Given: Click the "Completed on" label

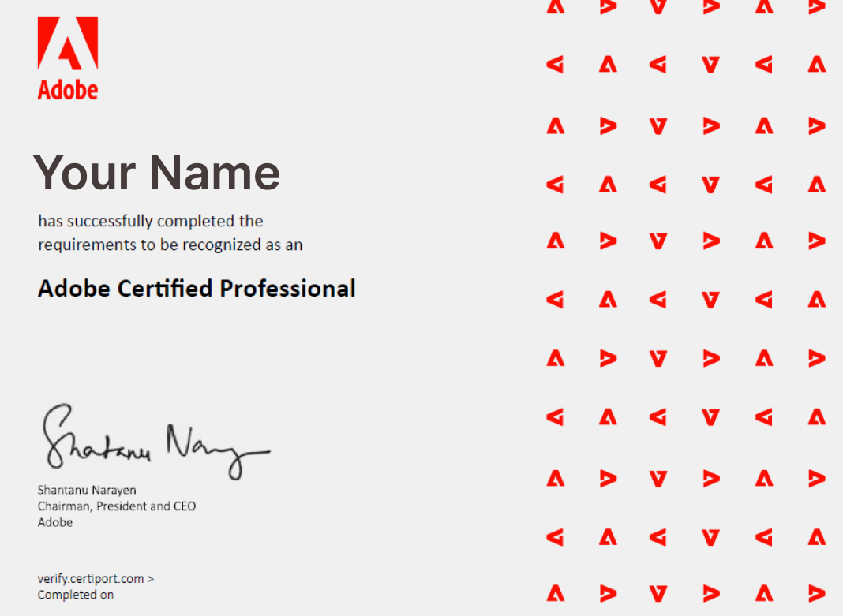Looking at the screenshot, I should tap(76, 595).
